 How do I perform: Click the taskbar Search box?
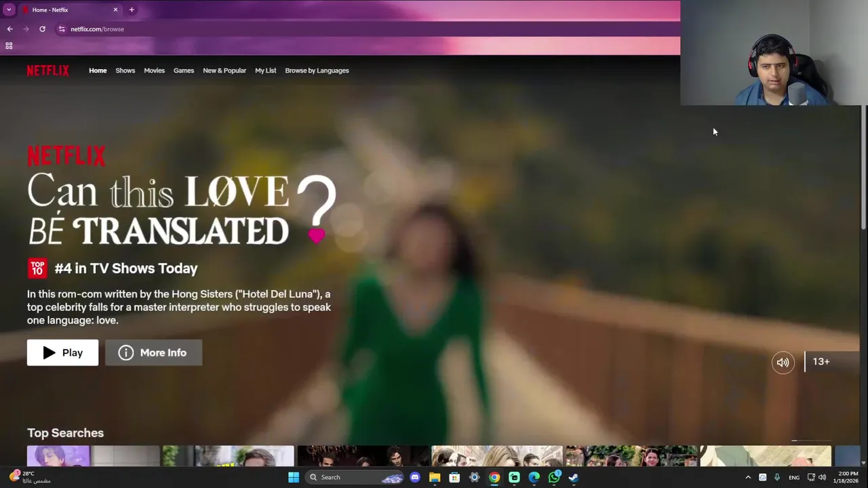(357, 477)
